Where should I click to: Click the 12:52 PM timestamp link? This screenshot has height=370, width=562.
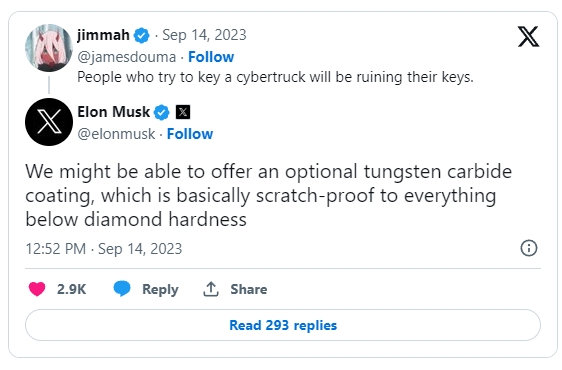tap(56, 248)
